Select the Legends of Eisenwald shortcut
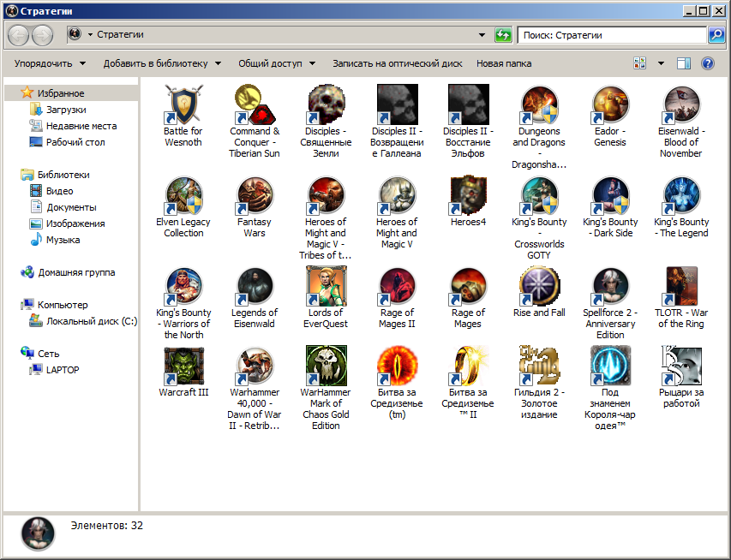 click(x=255, y=298)
